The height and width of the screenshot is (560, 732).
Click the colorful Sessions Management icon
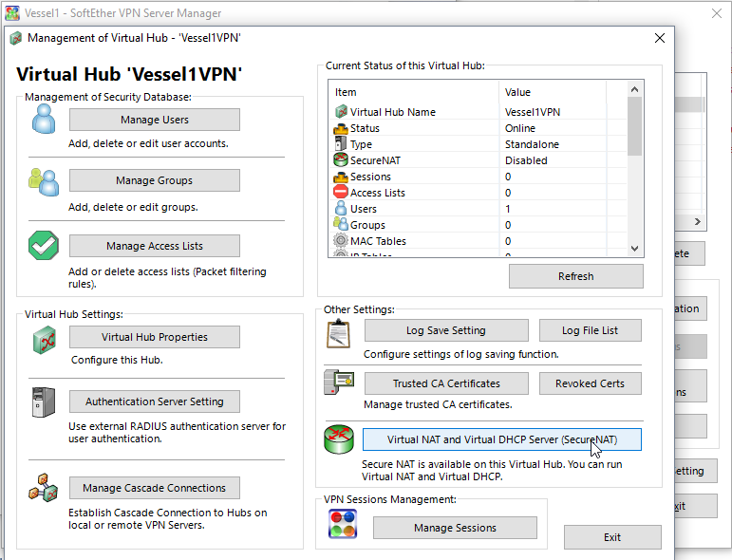343,524
